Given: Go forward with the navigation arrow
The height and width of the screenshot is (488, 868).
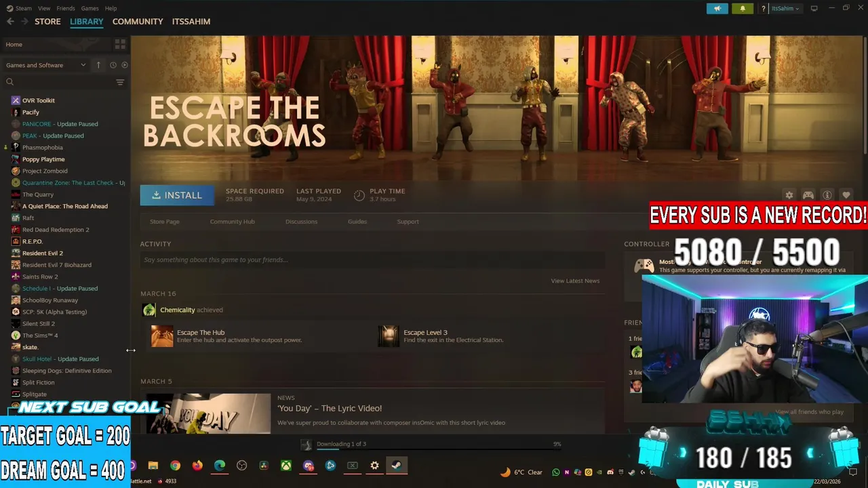Looking at the screenshot, I should click(x=25, y=22).
